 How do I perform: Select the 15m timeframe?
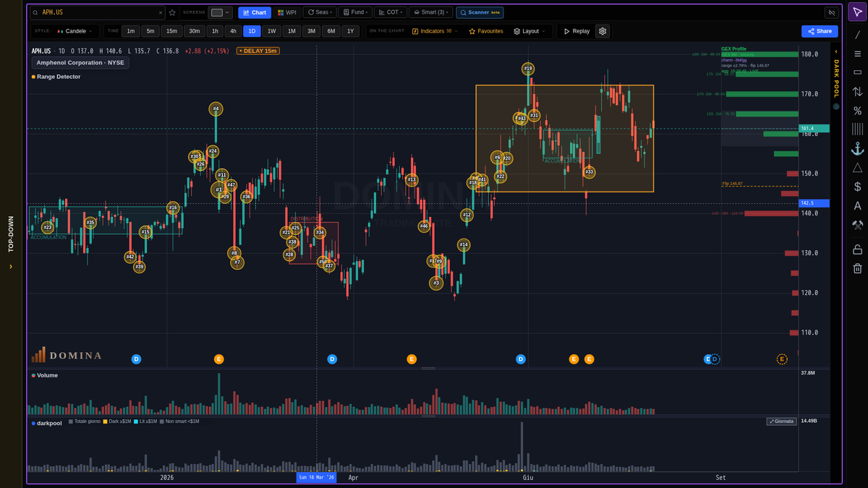[171, 31]
